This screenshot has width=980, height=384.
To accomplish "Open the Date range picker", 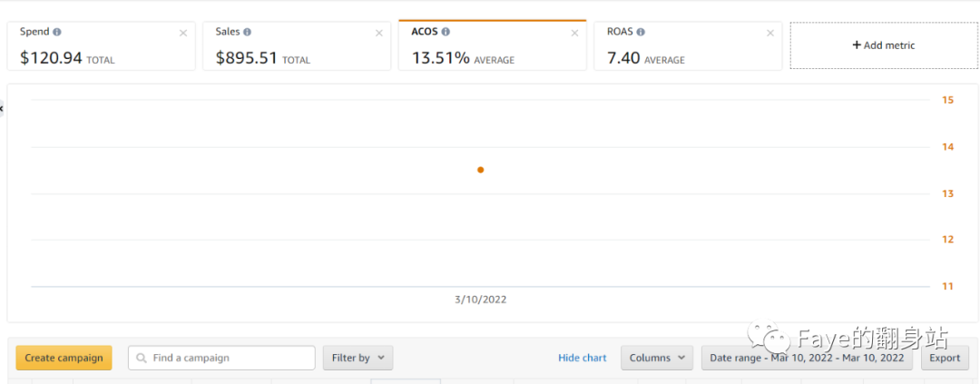I will [x=807, y=358].
